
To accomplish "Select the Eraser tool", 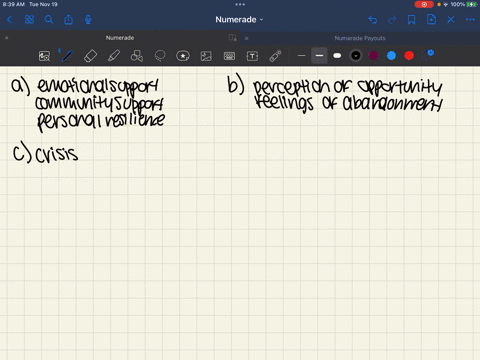I will click(x=90, y=56).
